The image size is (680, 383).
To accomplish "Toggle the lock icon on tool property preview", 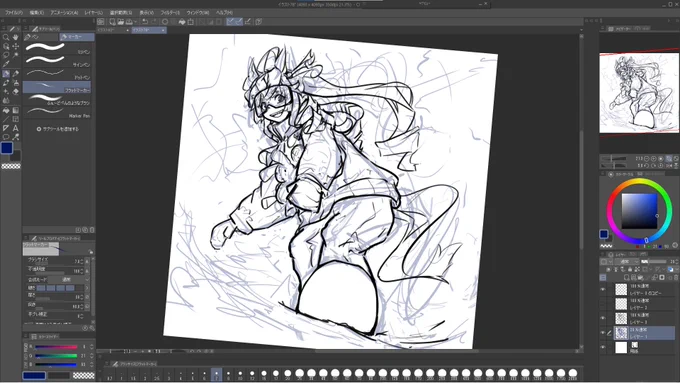I will click(91, 252).
